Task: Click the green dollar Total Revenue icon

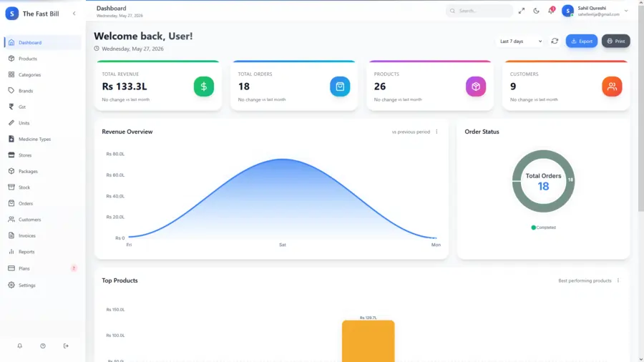Action: (x=204, y=87)
